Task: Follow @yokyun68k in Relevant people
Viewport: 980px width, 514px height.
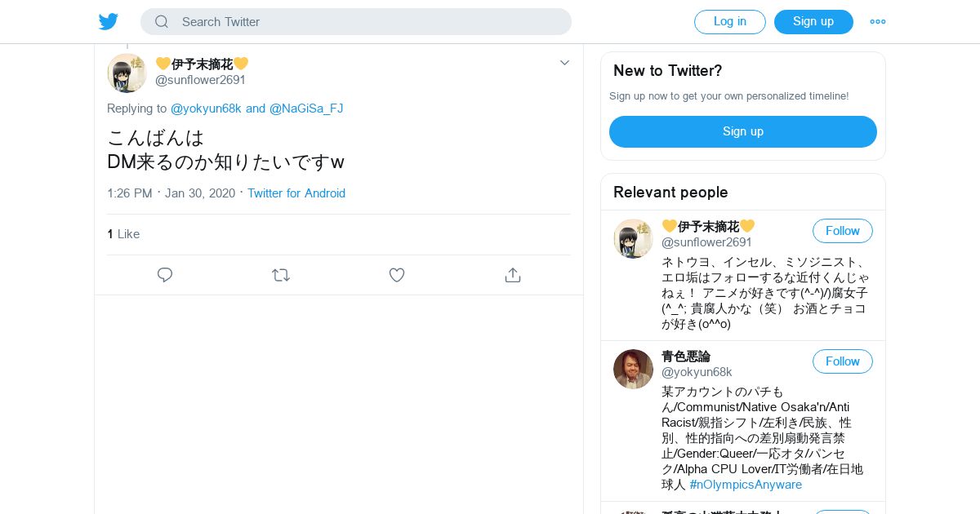Action: (842, 361)
